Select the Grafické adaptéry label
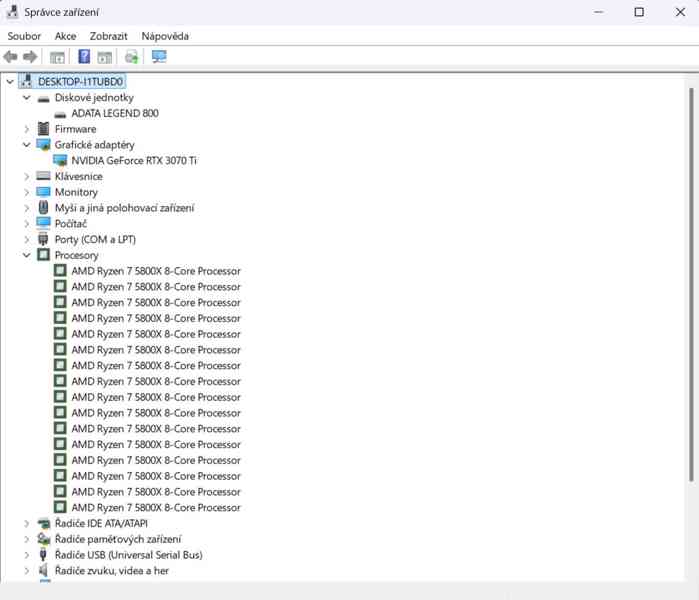This screenshot has width=699, height=600. coord(94,145)
